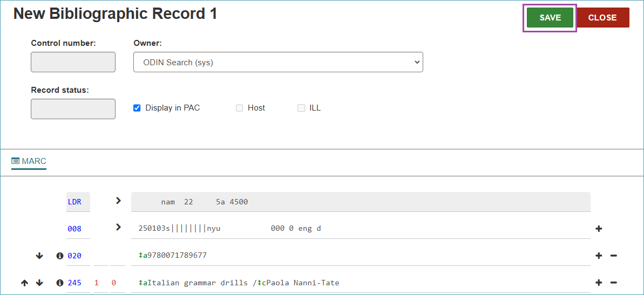Screen dimensions: 644x295
Task: Close the new bibliographic record
Action: tap(602, 18)
